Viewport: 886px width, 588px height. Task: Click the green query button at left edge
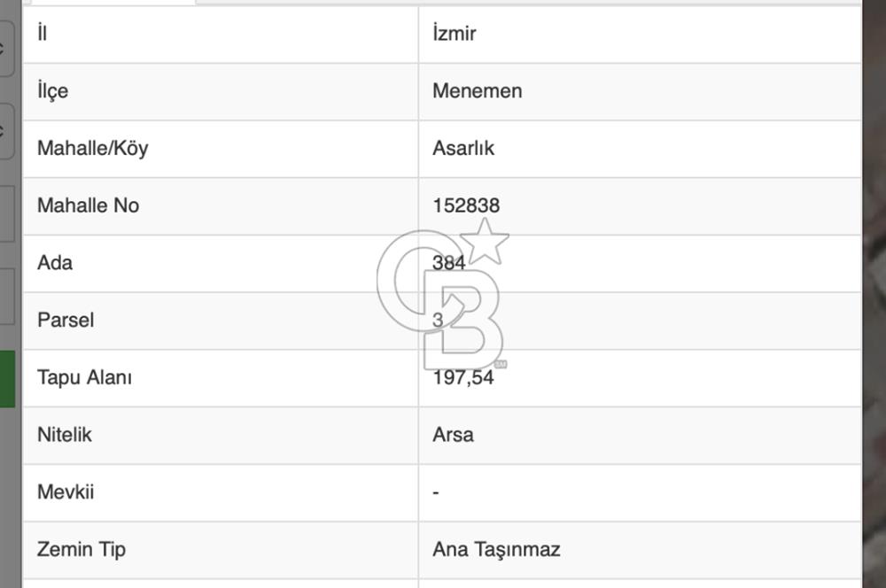[x=7, y=378]
